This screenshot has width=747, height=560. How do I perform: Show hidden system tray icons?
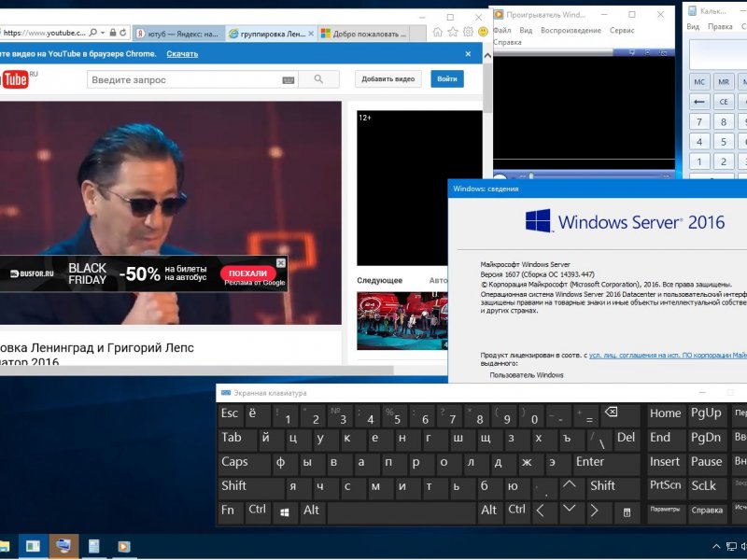716,547
